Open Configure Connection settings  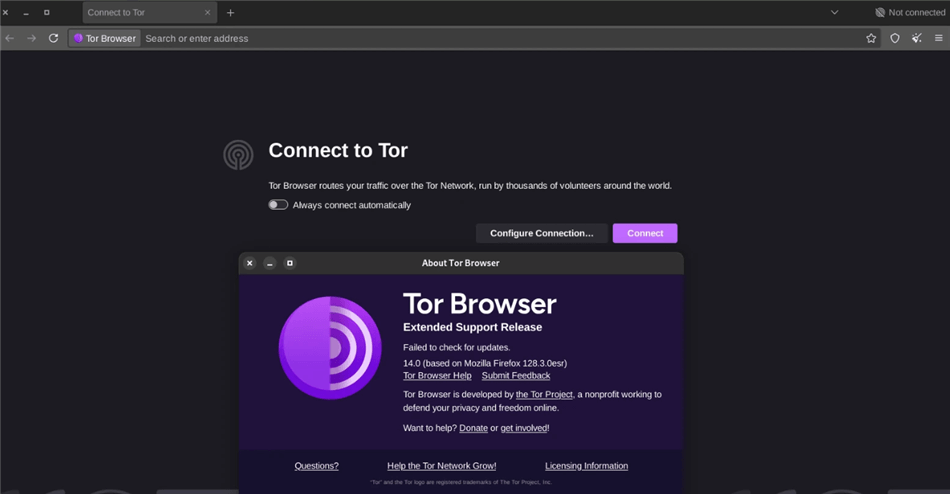pos(541,233)
